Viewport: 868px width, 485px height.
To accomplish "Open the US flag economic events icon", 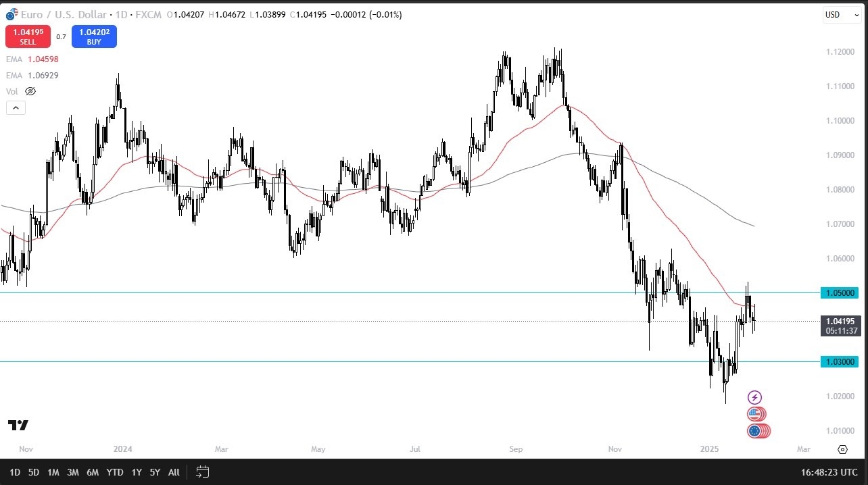I will (x=755, y=413).
